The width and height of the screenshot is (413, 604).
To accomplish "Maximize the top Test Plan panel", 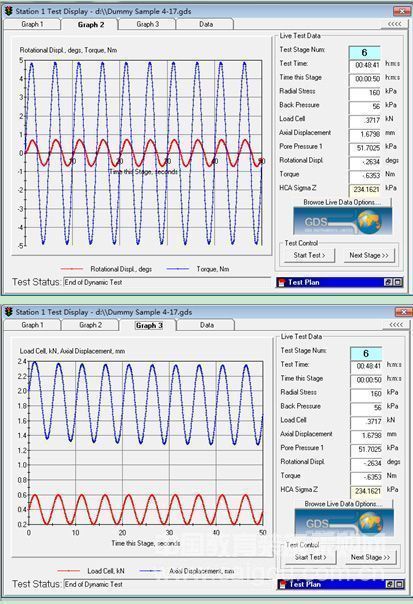I will (x=397, y=282).
